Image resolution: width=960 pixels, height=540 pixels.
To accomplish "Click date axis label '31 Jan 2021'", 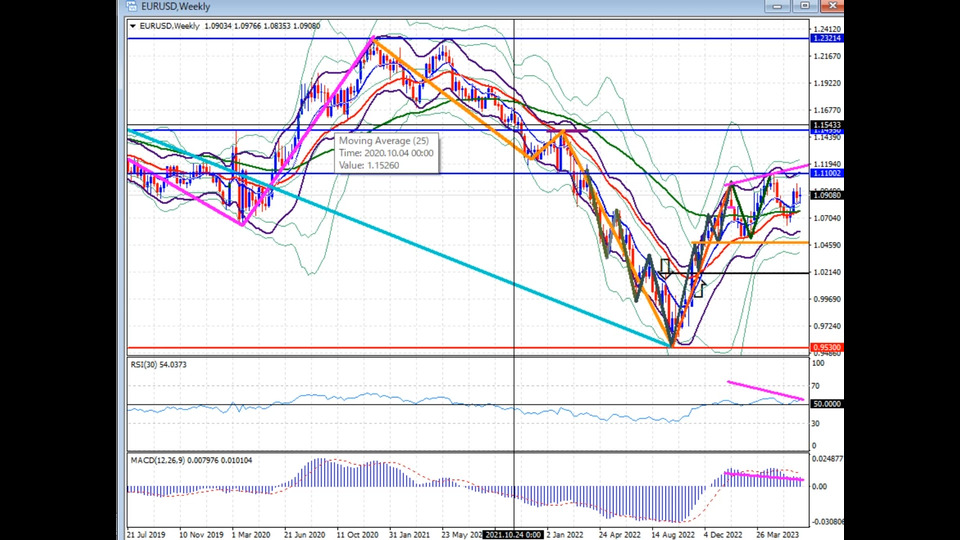I will 410,534.
